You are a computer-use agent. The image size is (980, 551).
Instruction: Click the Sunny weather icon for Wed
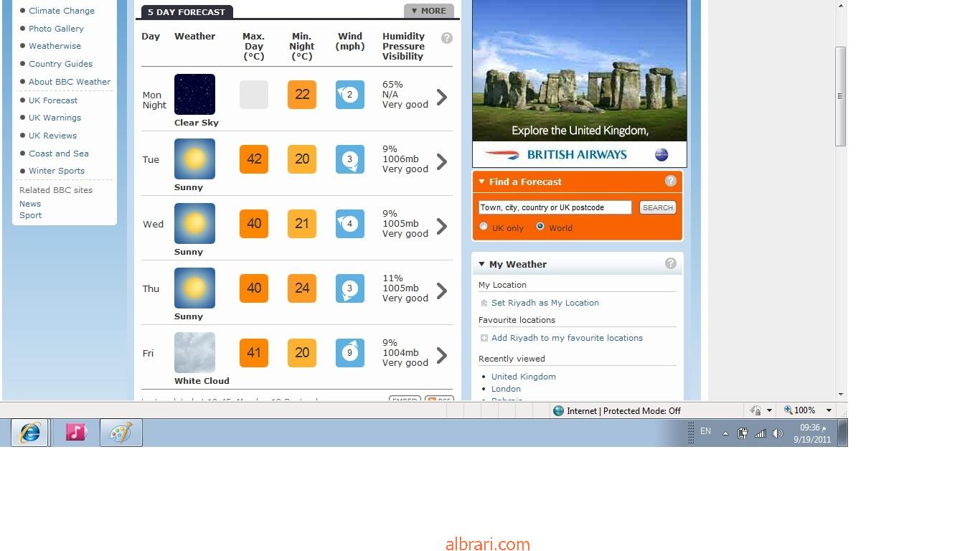(194, 223)
